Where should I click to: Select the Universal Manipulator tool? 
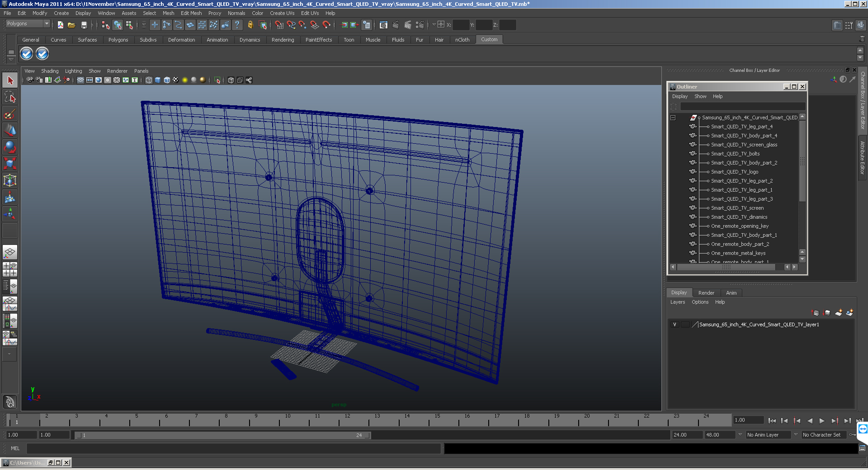[x=10, y=180]
